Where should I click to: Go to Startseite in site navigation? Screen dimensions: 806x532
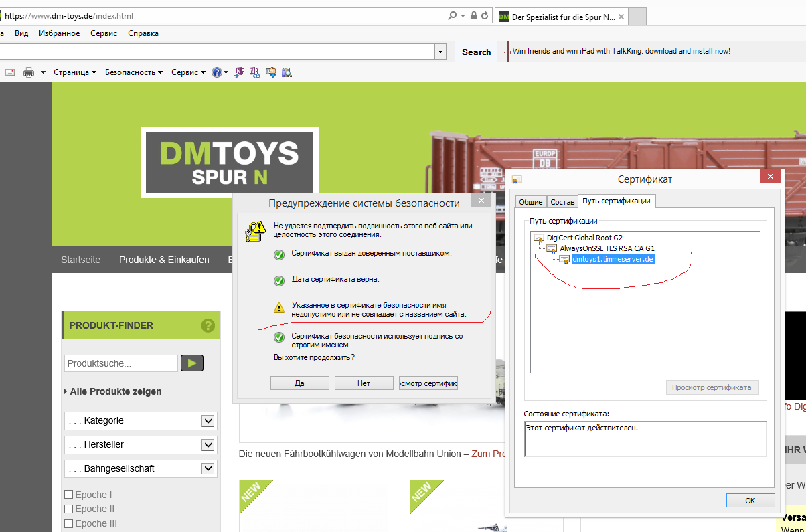(80, 260)
